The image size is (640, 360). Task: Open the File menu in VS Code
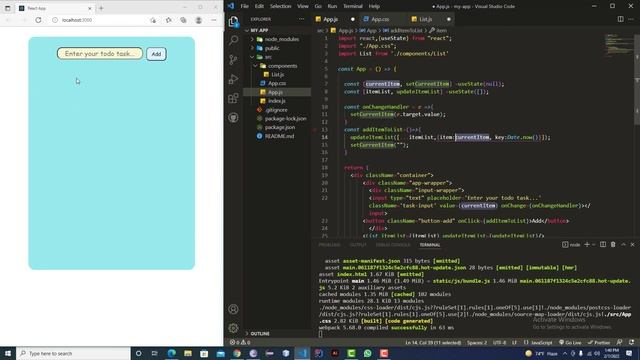pyautogui.click(x=244, y=6)
